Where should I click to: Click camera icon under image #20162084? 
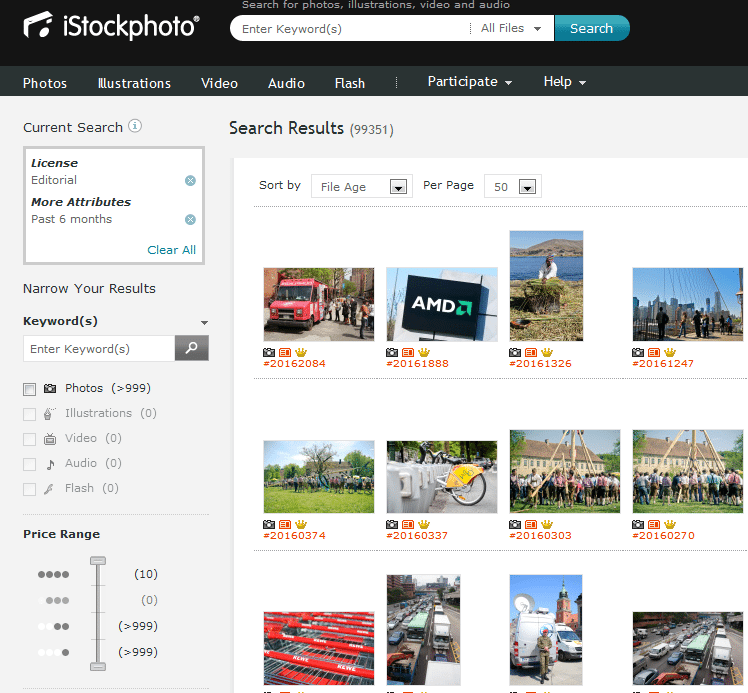[269, 352]
